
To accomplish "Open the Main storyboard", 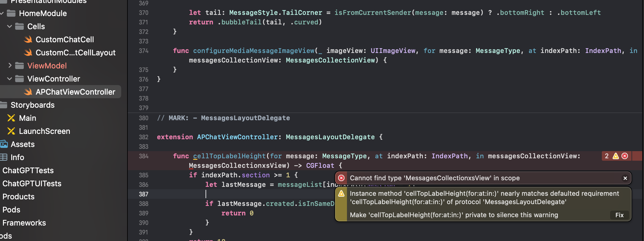I will [x=28, y=118].
